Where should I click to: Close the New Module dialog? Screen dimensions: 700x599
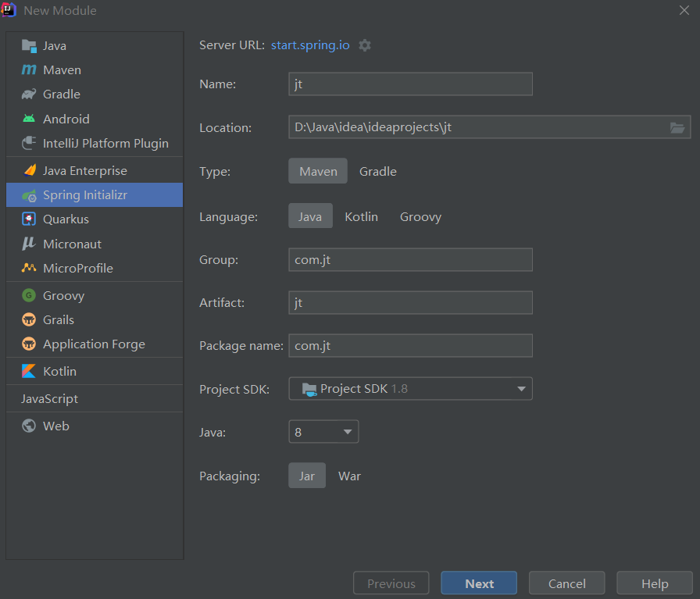pyautogui.click(x=684, y=10)
